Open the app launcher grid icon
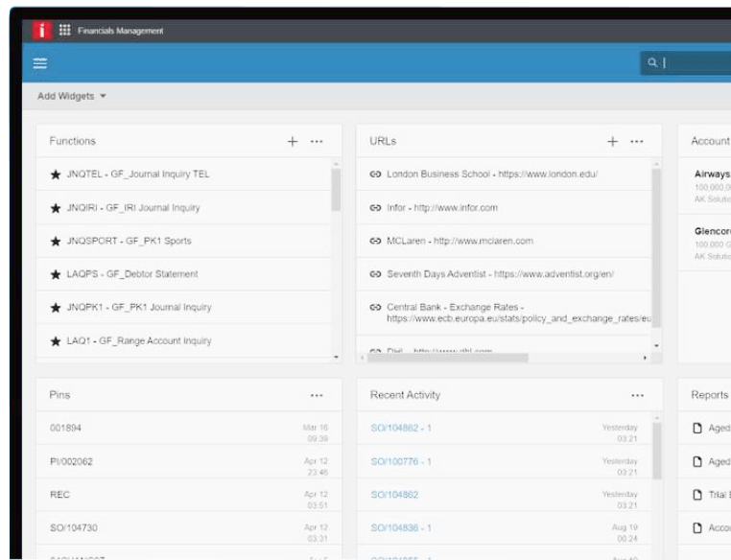 coord(65,31)
